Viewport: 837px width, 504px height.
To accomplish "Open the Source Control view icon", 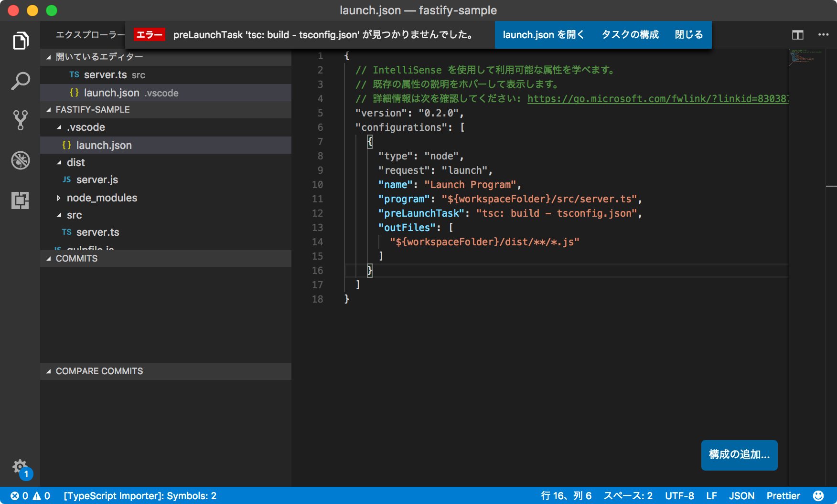I will click(21, 120).
